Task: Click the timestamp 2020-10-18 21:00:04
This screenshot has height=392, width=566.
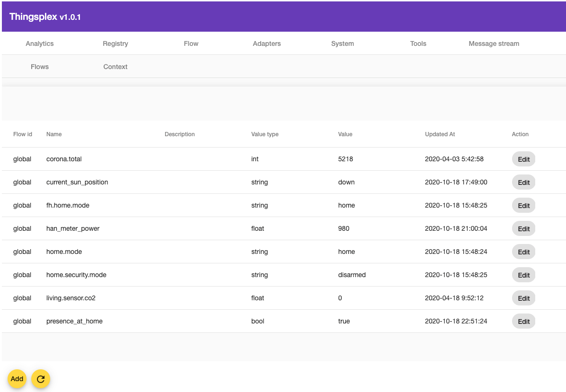Action: pyautogui.click(x=456, y=229)
